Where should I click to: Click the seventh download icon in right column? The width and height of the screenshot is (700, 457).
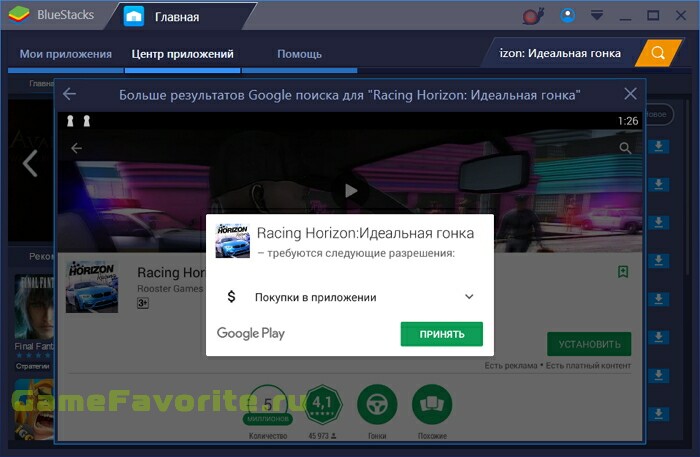click(x=658, y=375)
